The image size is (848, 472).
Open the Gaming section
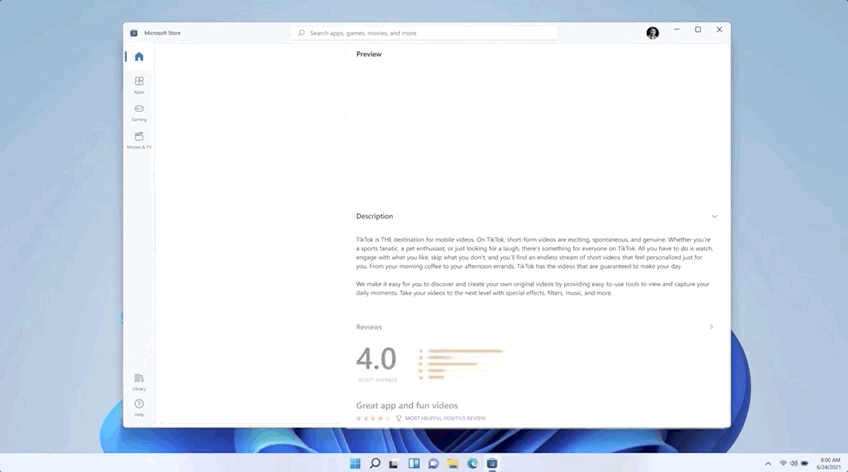(139, 112)
